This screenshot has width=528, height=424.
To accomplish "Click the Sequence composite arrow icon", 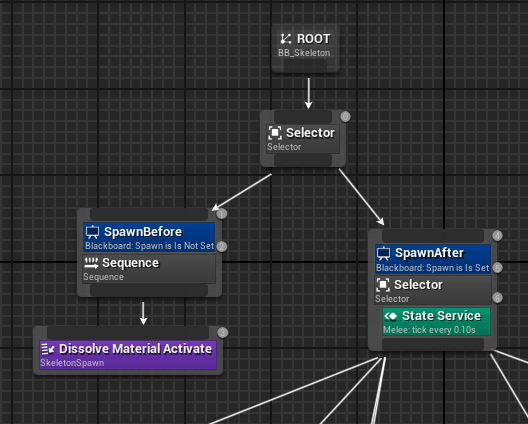I will point(91,263).
